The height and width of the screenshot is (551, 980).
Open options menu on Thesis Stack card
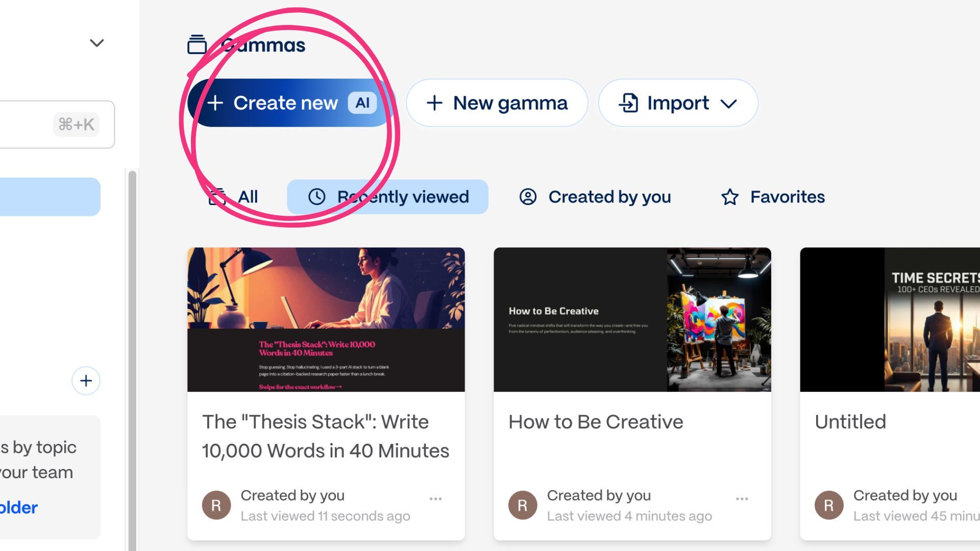[x=435, y=499]
